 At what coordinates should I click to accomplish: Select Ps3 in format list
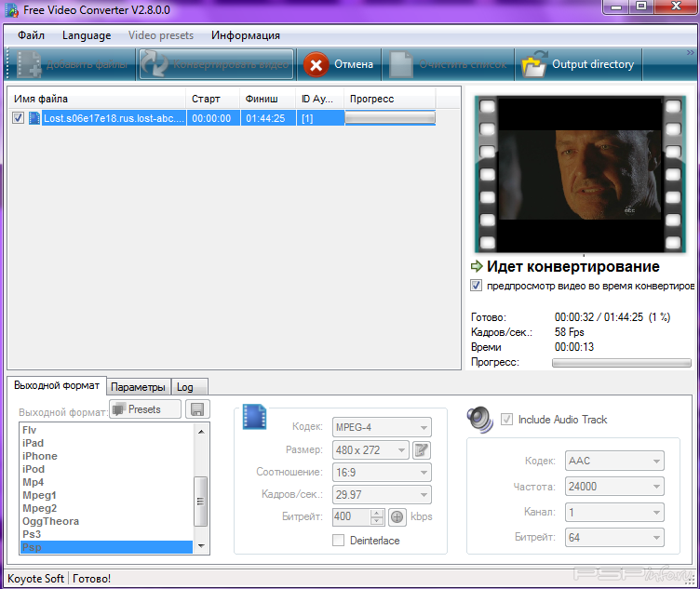(32, 534)
